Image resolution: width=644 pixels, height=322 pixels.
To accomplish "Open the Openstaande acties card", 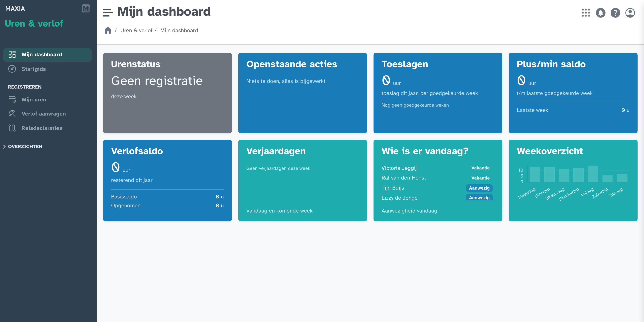I will click(302, 93).
